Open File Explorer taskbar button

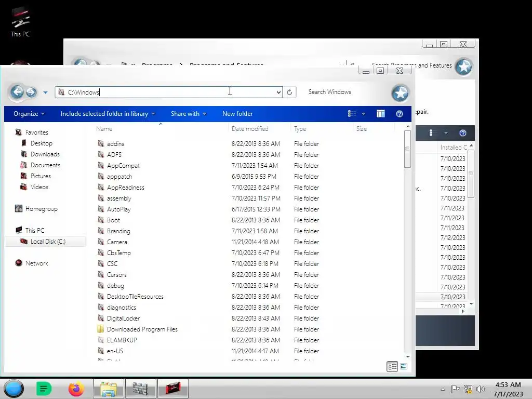pyautogui.click(x=109, y=389)
